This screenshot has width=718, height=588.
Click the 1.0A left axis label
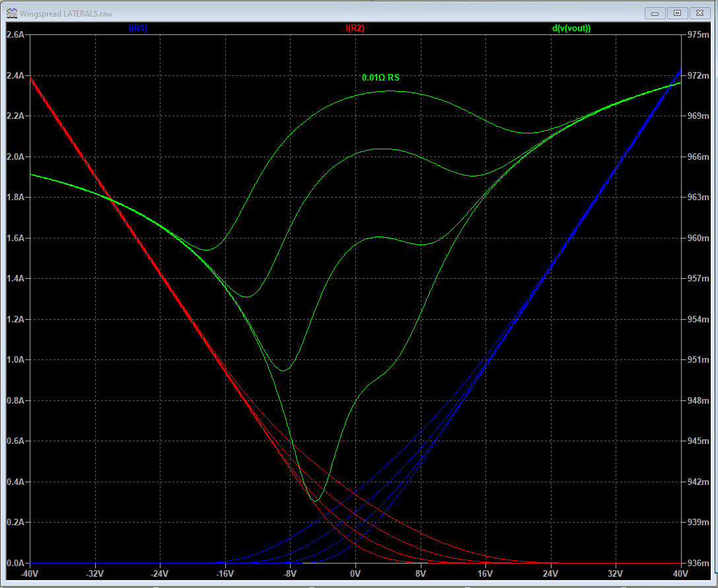tap(16, 360)
